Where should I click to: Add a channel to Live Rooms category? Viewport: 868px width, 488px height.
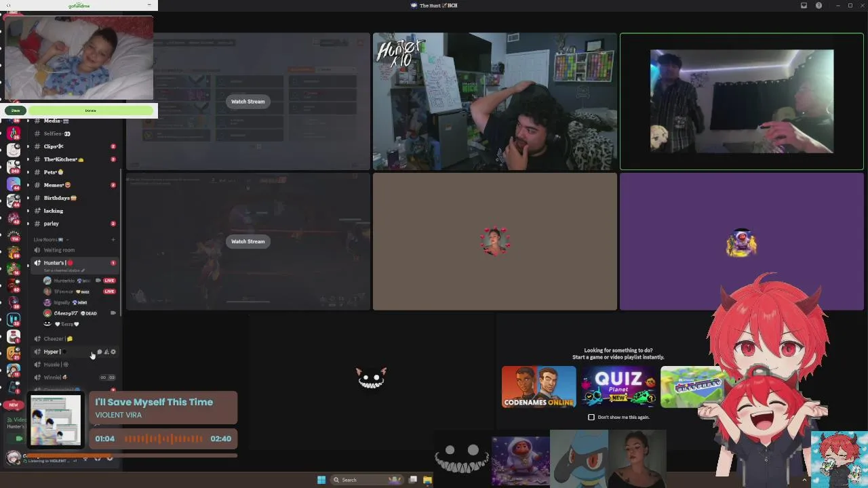113,239
